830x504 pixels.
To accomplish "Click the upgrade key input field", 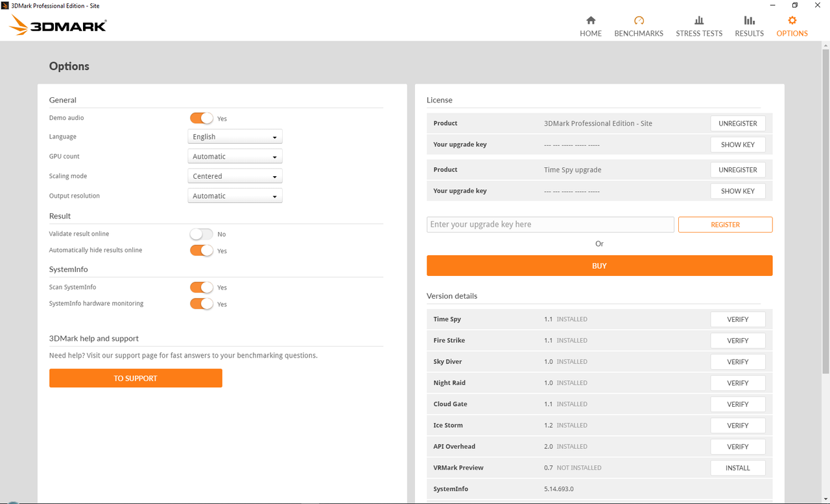I will click(551, 224).
